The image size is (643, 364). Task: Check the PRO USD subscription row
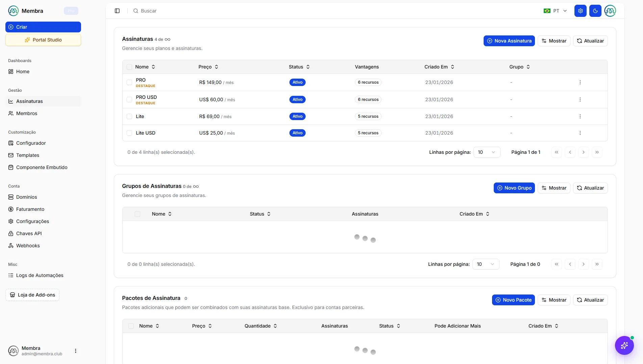coord(129,100)
